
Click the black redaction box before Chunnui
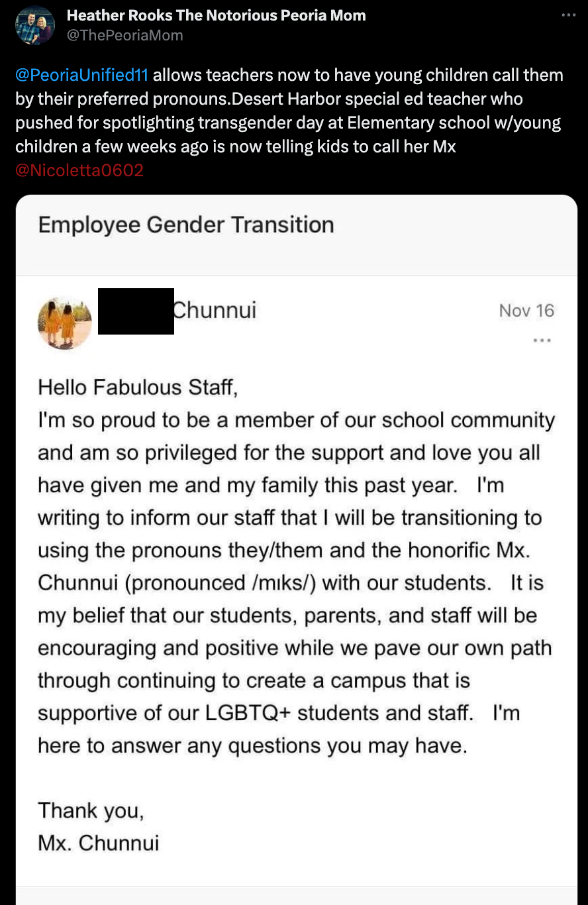pyautogui.click(x=136, y=311)
